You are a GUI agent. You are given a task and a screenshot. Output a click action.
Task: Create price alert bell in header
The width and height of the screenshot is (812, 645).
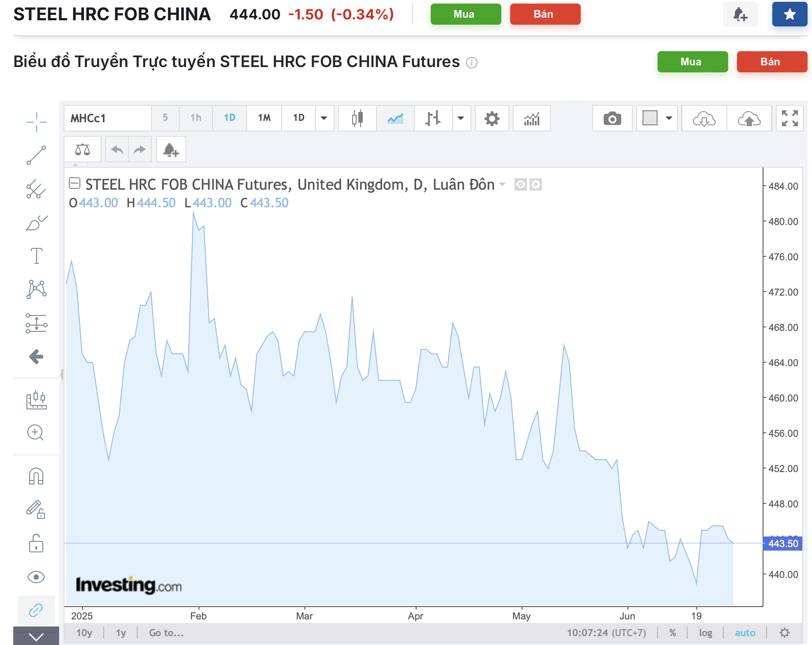click(741, 14)
